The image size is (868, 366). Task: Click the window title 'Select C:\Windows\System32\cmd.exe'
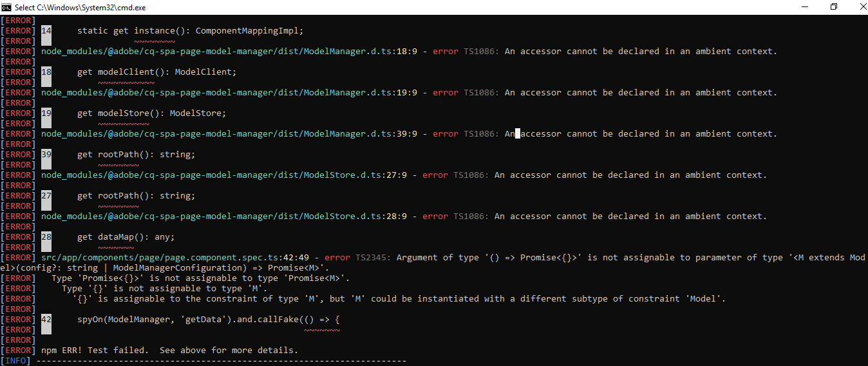80,7
